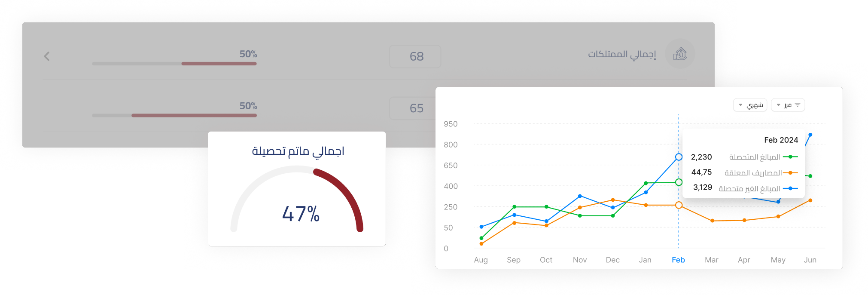Select the Feb label on the chart axis

tap(678, 260)
